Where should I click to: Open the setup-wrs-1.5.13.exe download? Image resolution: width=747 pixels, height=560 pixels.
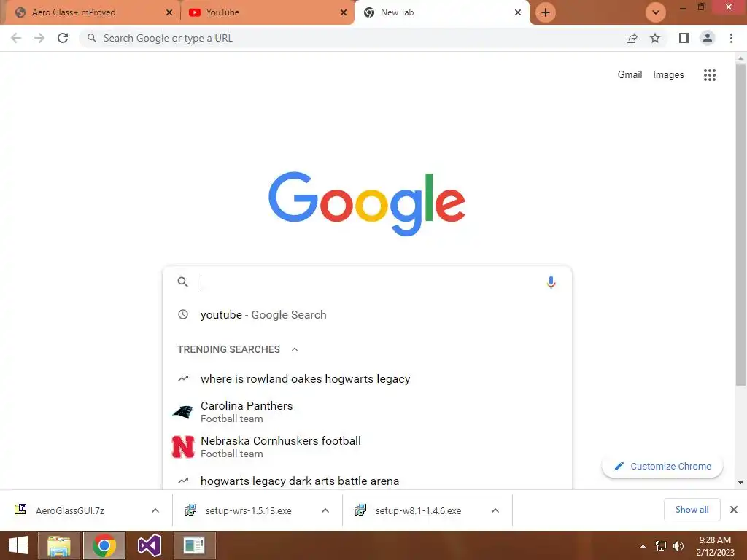[248, 510]
